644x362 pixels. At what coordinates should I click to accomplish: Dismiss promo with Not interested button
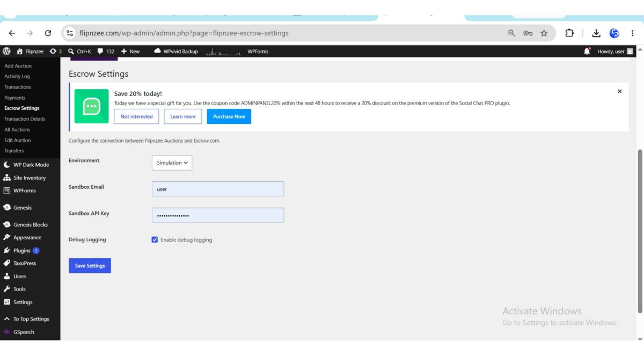click(136, 116)
